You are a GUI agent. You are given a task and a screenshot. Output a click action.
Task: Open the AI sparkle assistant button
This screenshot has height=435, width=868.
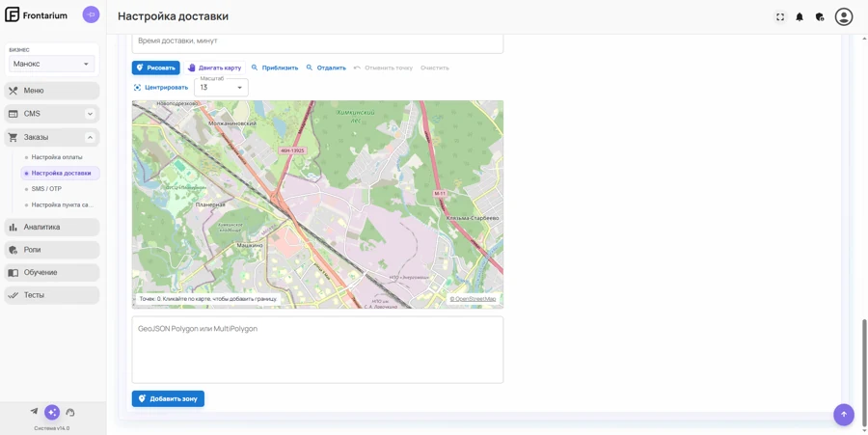52,412
